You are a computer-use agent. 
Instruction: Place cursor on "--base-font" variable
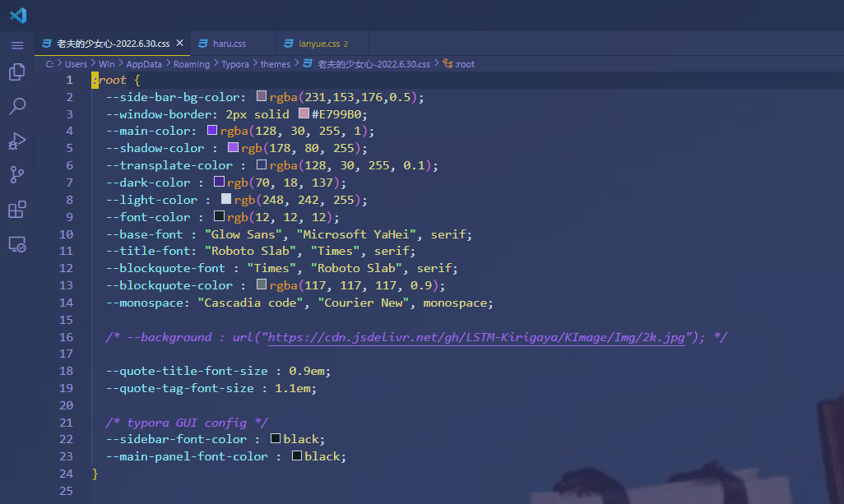pos(144,234)
